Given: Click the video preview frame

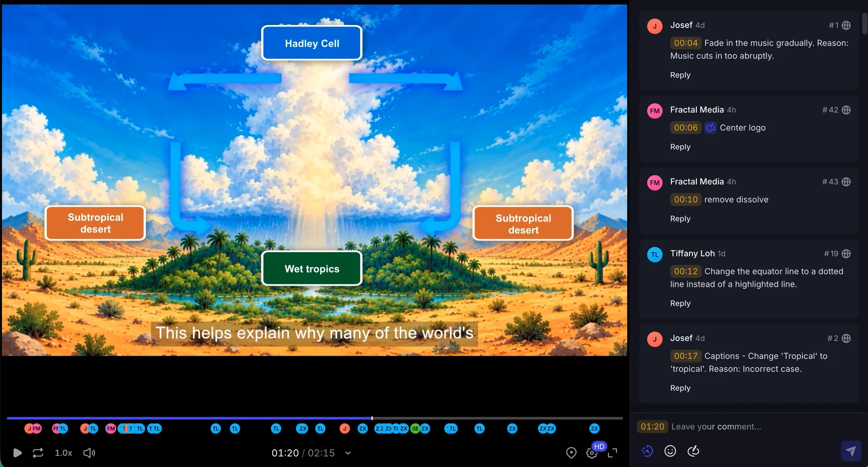Looking at the screenshot, I should point(314,180).
